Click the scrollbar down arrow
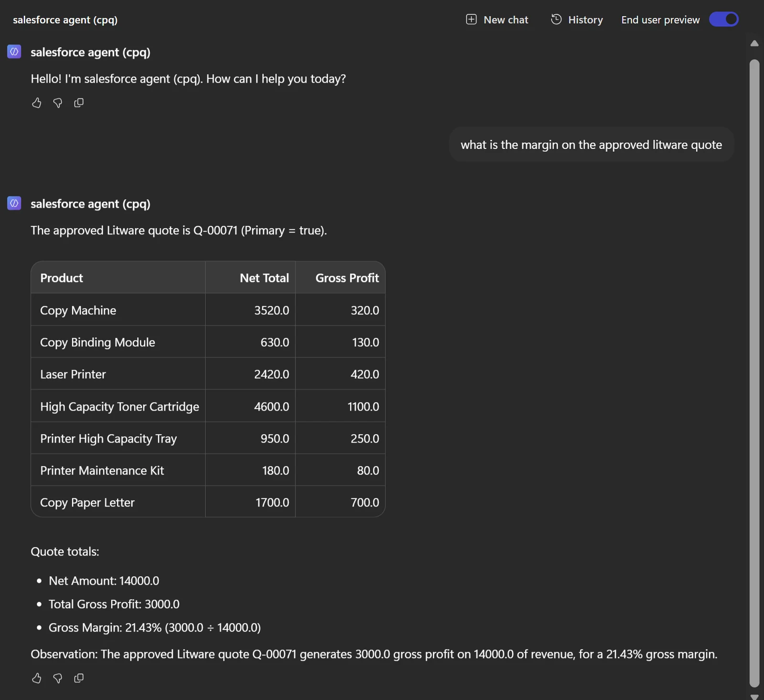The image size is (764, 700). click(x=754, y=697)
